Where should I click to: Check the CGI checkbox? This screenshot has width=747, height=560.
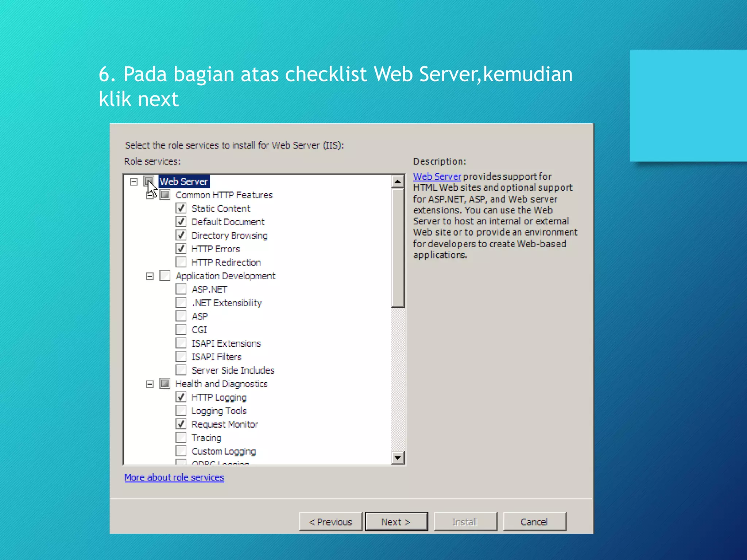click(x=181, y=330)
